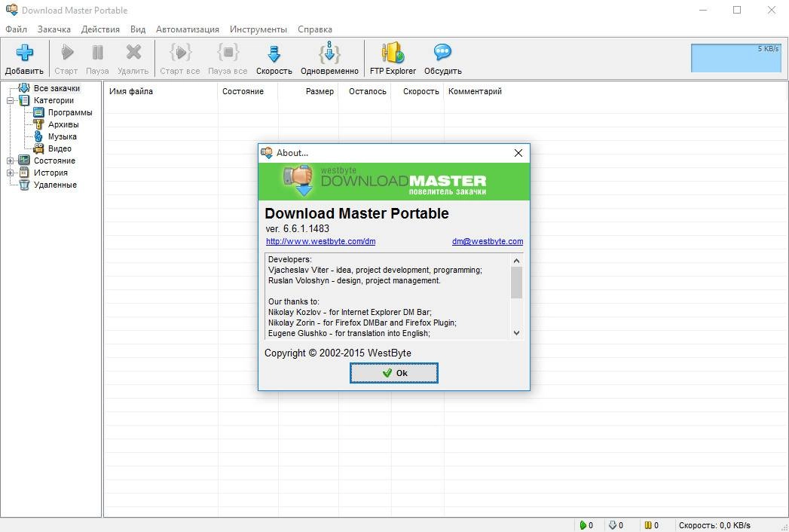Open the Файл menu
This screenshot has height=532, width=789.
16,29
